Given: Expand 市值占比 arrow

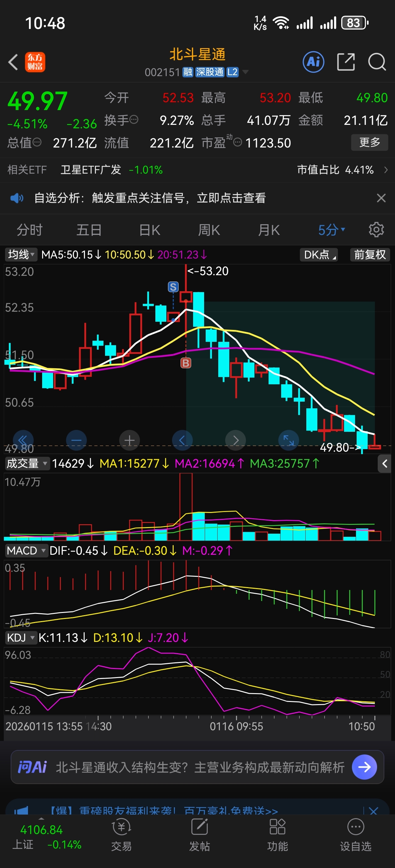Looking at the screenshot, I should 386,170.
